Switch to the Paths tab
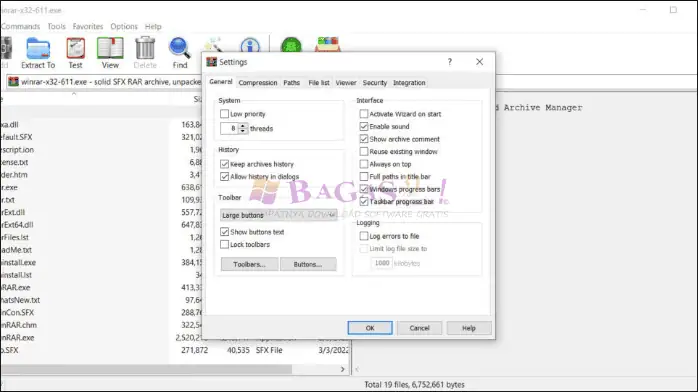This screenshot has width=698, height=392. tap(292, 83)
